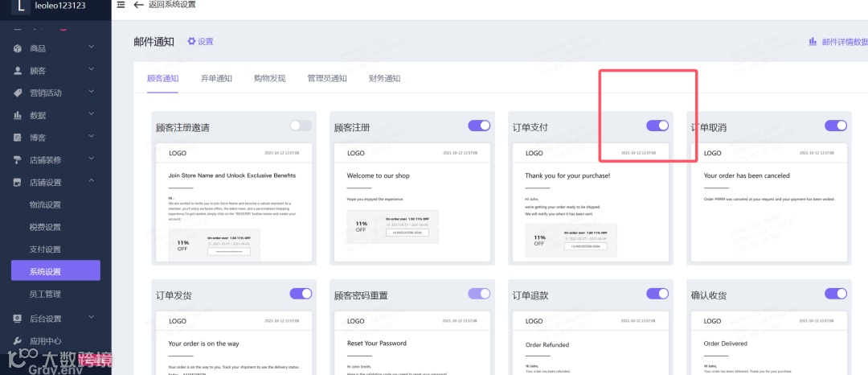
Task: Open the 确认收货 email template preview
Action: pyautogui.click(x=769, y=343)
